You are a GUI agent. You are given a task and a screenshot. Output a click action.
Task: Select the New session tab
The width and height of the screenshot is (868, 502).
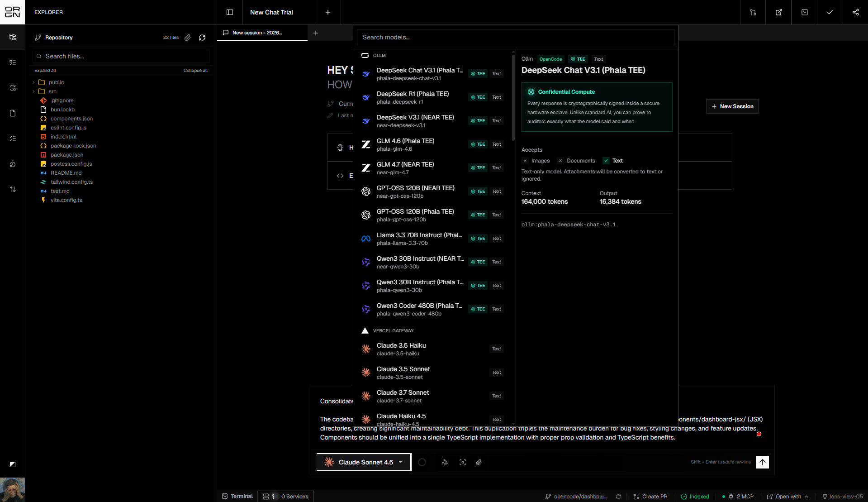coord(257,33)
